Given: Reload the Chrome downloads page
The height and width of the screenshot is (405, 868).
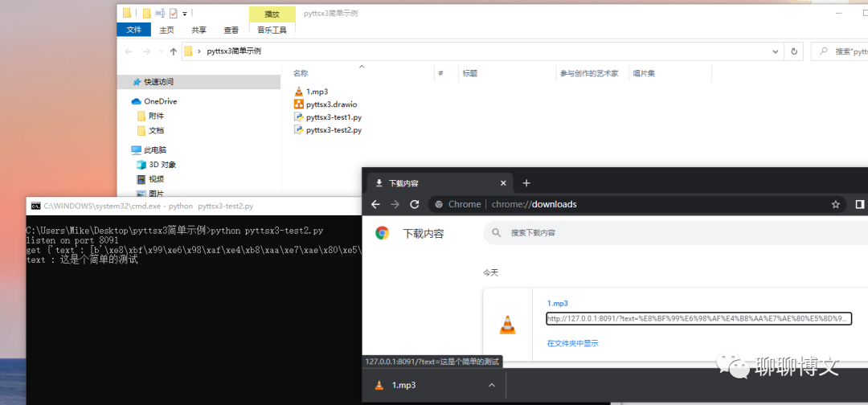Looking at the screenshot, I should click(x=414, y=204).
